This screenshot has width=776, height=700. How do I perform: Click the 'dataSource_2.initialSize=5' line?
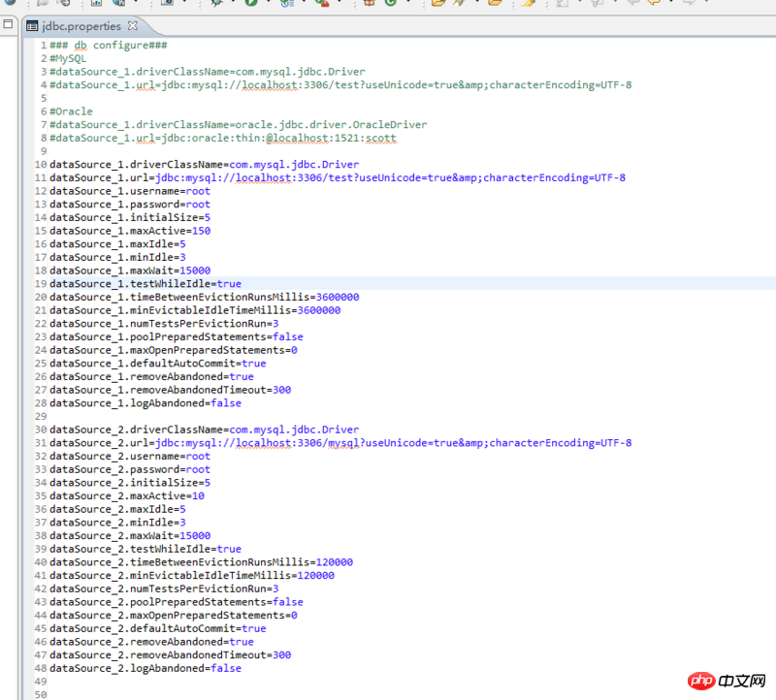pyautogui.click(x=130, y=484)
